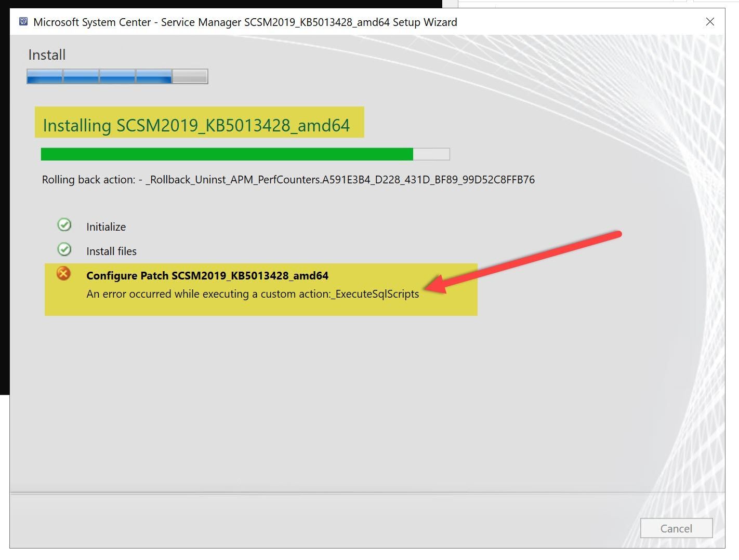Click the Install heading label
The image size is (739, 560).
click(46, 54)
